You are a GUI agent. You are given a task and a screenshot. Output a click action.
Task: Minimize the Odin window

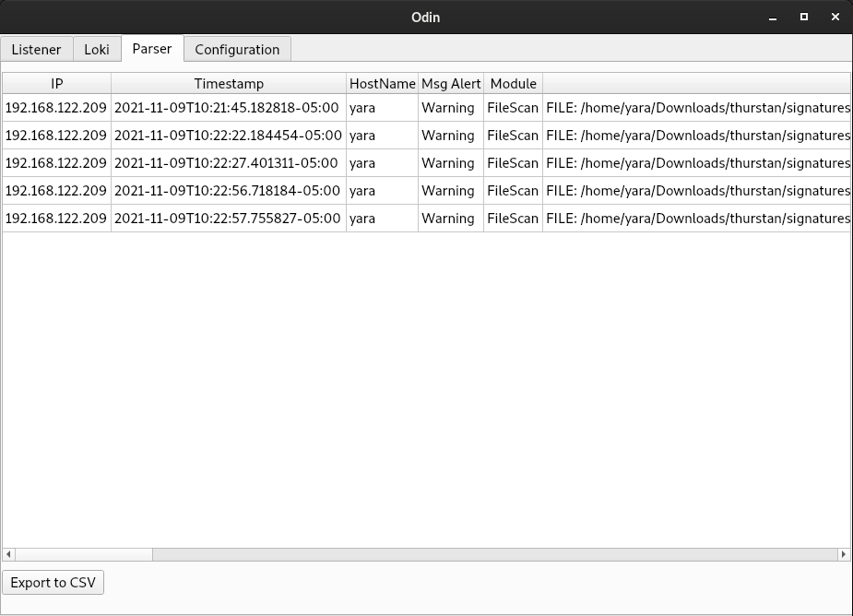773,18
